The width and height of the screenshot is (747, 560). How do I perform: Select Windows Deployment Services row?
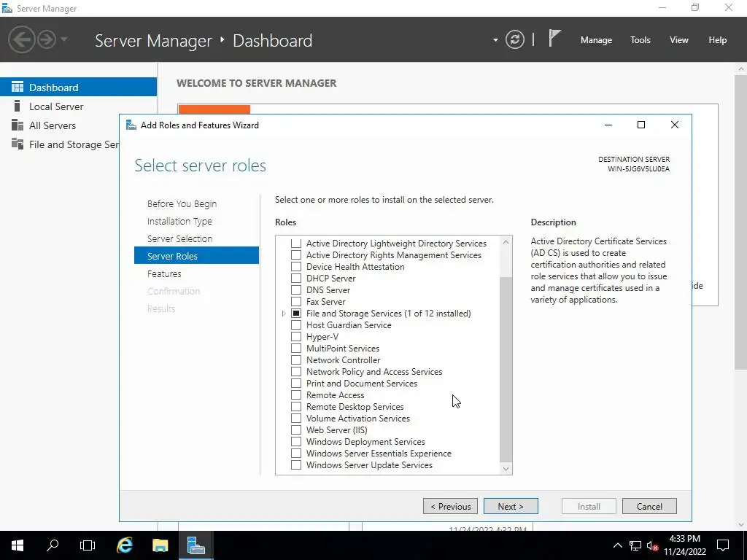[x=366, y=441]
